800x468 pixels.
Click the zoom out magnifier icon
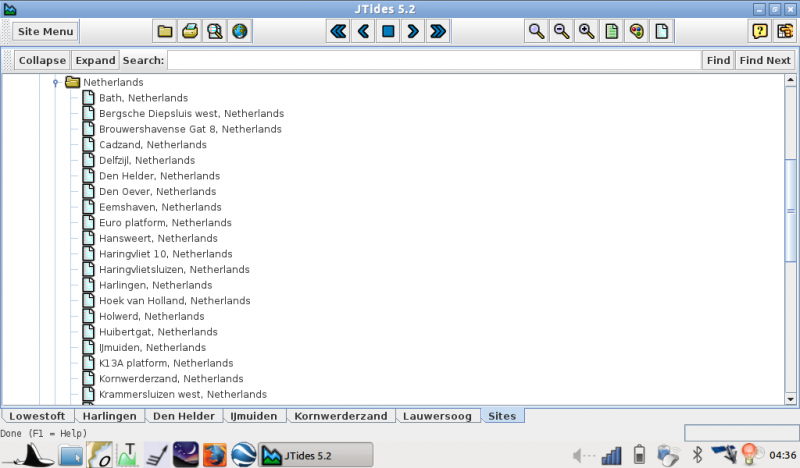[561, 32]
